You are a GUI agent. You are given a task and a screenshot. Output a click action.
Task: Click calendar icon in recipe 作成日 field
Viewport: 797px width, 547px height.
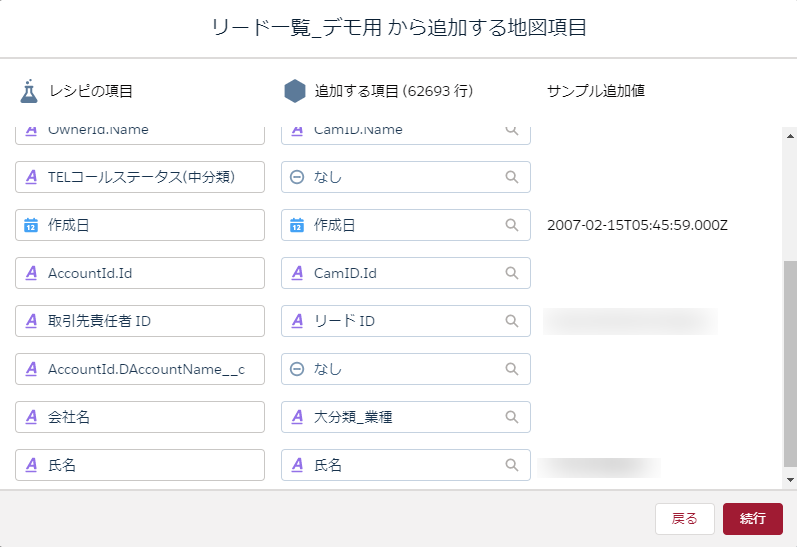[31, 225]
